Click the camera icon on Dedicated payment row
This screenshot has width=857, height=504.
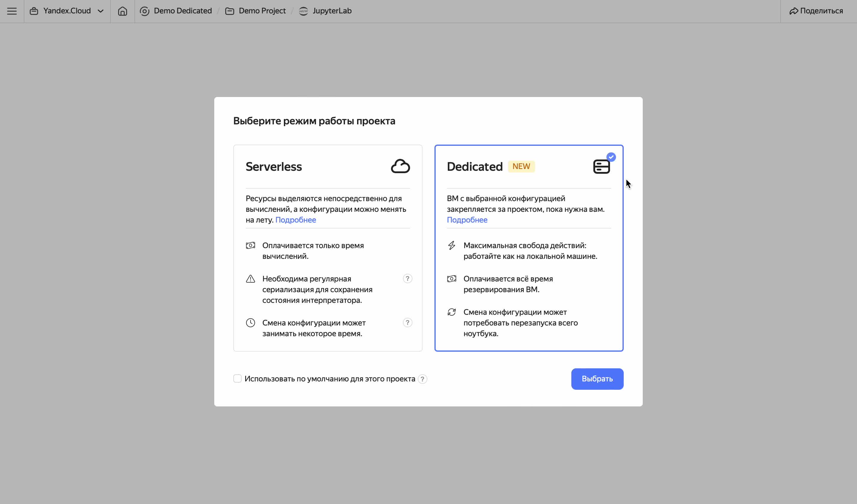[451, 278]
